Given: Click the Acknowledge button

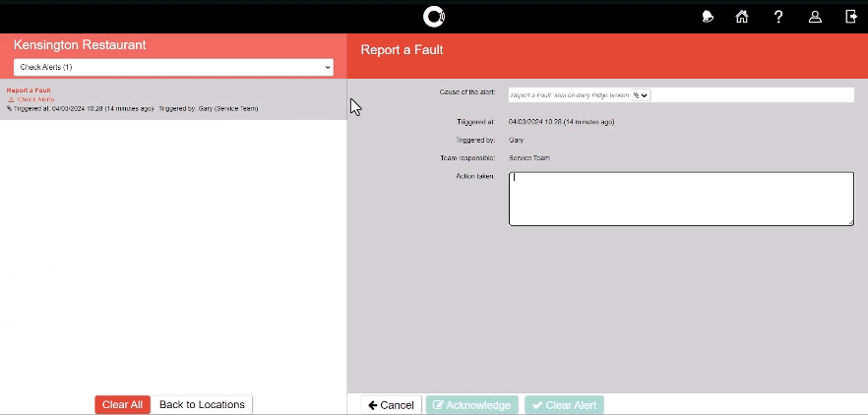Looking at the screenshot, I should point(471,405).
